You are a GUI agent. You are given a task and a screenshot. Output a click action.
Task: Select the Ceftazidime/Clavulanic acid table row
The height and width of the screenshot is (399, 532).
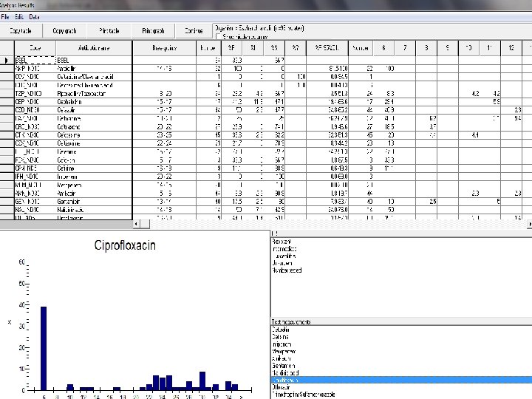click(266, 77)
